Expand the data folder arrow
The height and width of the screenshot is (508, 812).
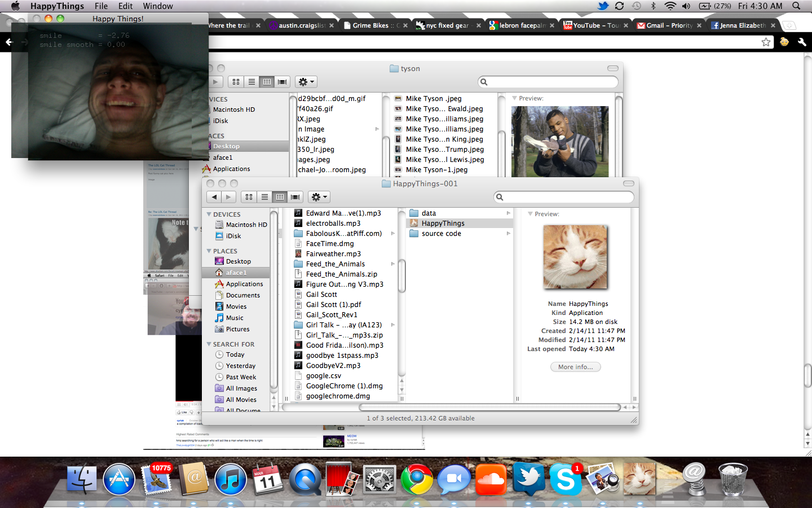[508, 213]
